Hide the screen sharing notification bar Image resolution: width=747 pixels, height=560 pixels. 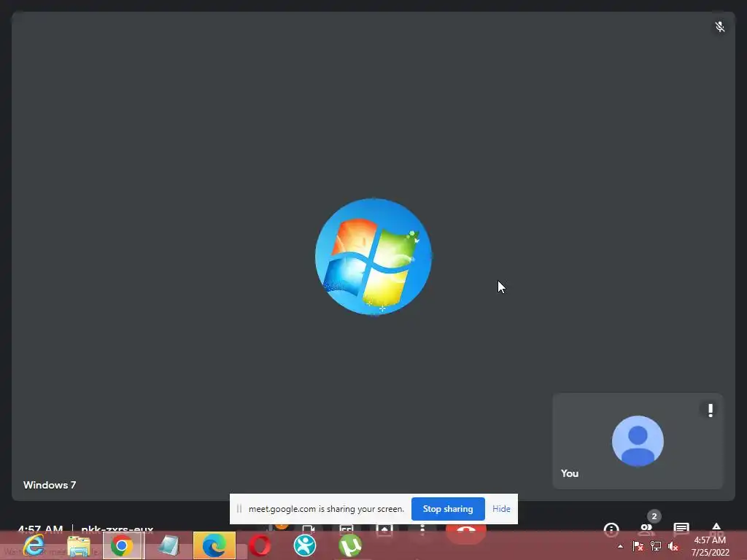pyautogui.click(x=501, y=509)
